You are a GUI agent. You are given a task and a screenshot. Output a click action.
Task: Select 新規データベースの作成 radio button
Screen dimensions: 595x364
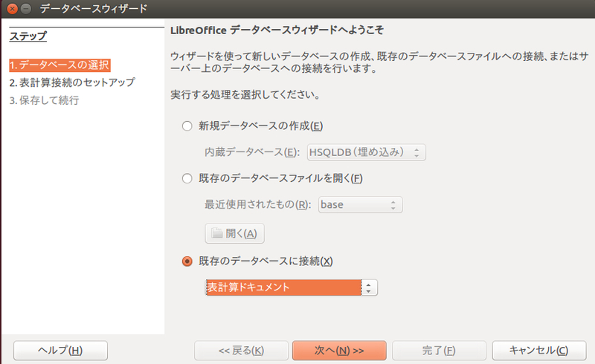(187, 126)
